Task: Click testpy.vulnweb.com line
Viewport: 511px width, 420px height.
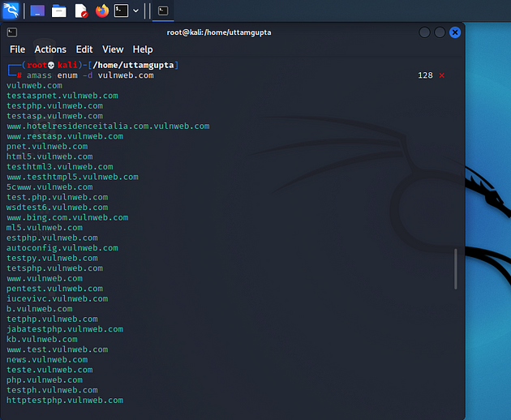Action: [52, 258]
